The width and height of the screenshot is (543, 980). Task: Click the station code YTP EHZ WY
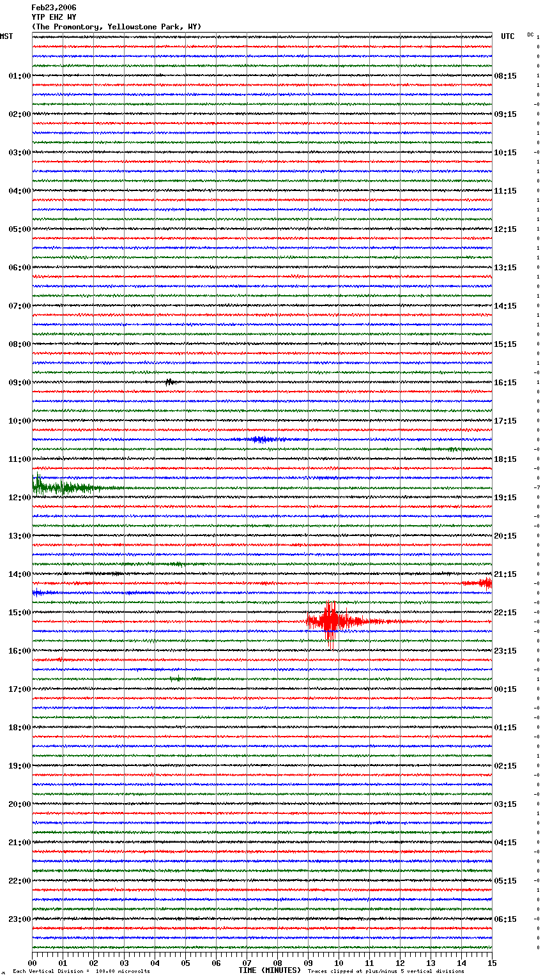coord(54,17)
